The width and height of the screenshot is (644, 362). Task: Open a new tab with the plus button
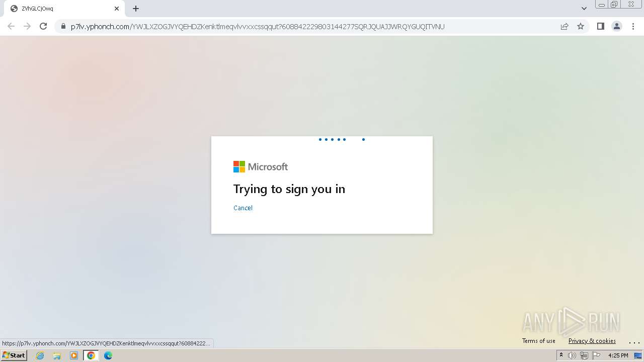pyautogui.click(x=136, y=9)
